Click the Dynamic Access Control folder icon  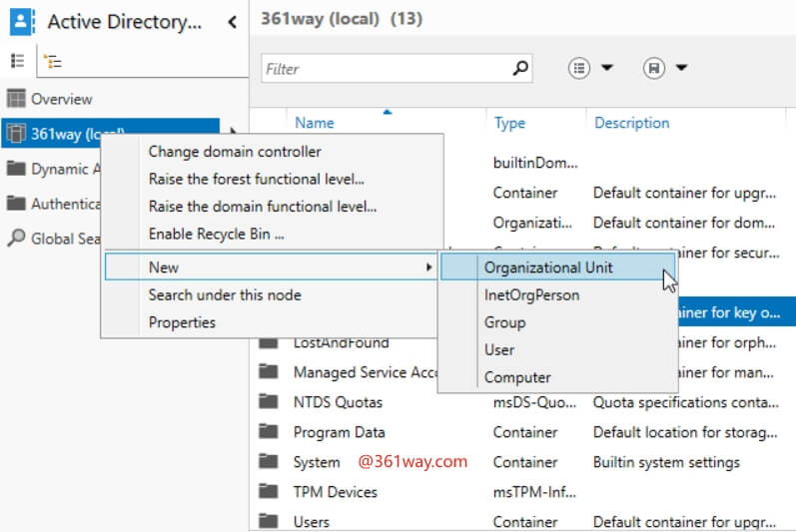16,168
